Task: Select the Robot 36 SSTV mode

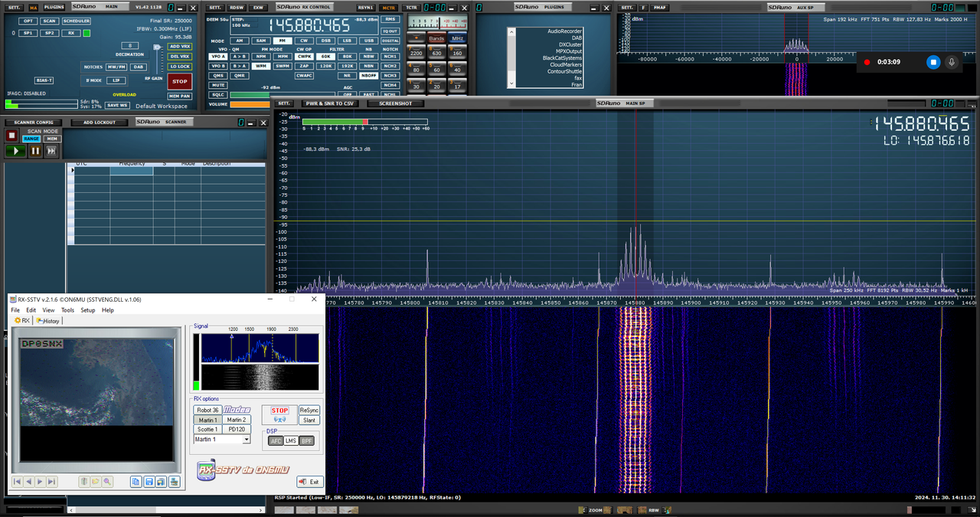Action: pyautogui.click(x=207, y=411)
